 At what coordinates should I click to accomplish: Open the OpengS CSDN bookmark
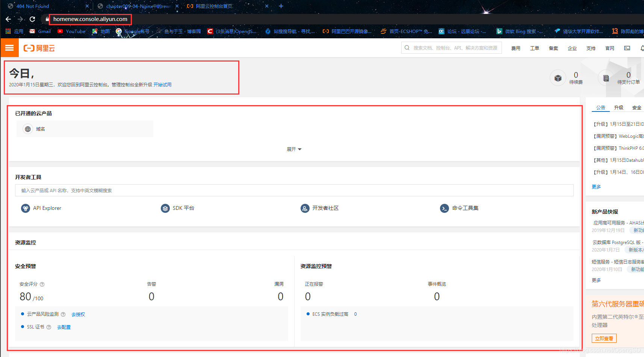(x=232, y=31)
